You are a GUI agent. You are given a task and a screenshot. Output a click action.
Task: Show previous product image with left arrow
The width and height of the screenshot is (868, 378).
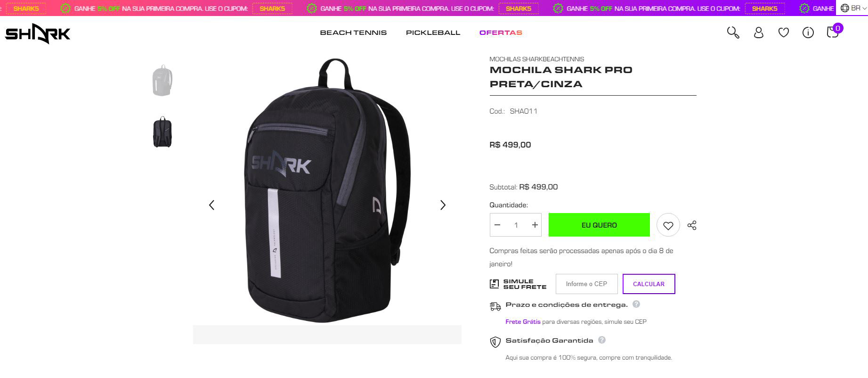coord(211,205)
